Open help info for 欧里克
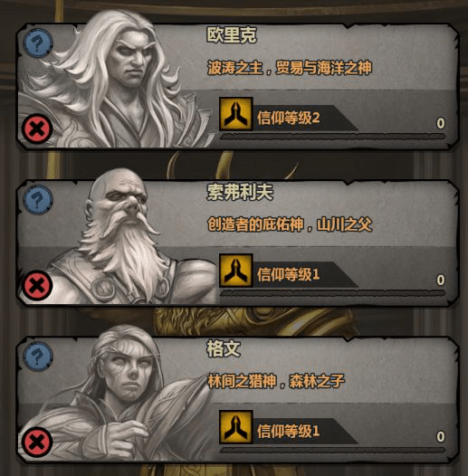 click(38, 43)
